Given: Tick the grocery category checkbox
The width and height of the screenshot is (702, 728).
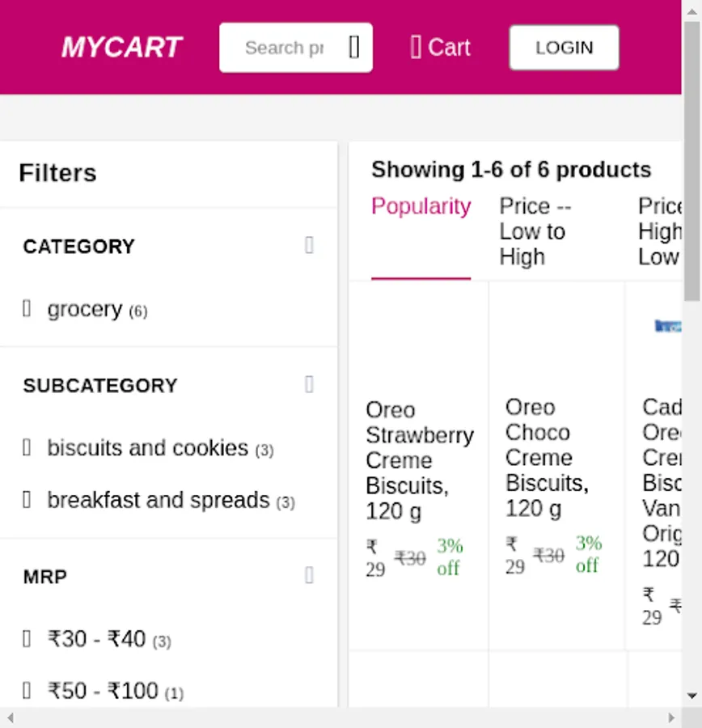Looking at the screenshot, I should click(x=27, y=309).
